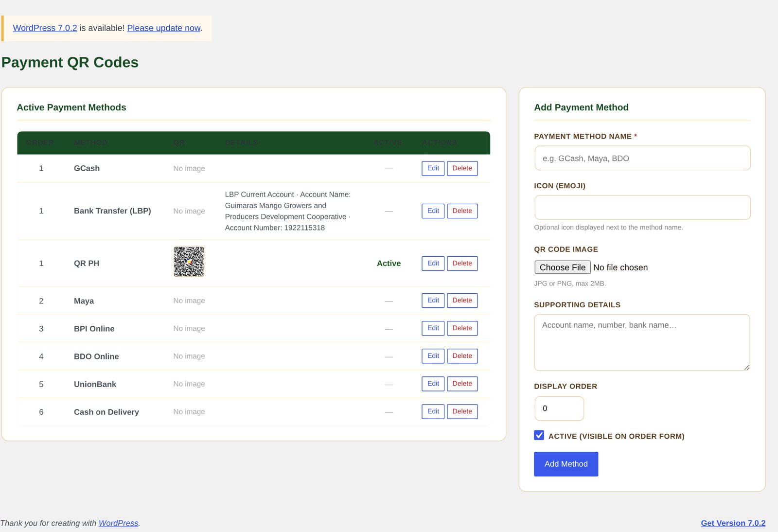Select the UnionBank method name
778x532 pixels.
[95, 384]
